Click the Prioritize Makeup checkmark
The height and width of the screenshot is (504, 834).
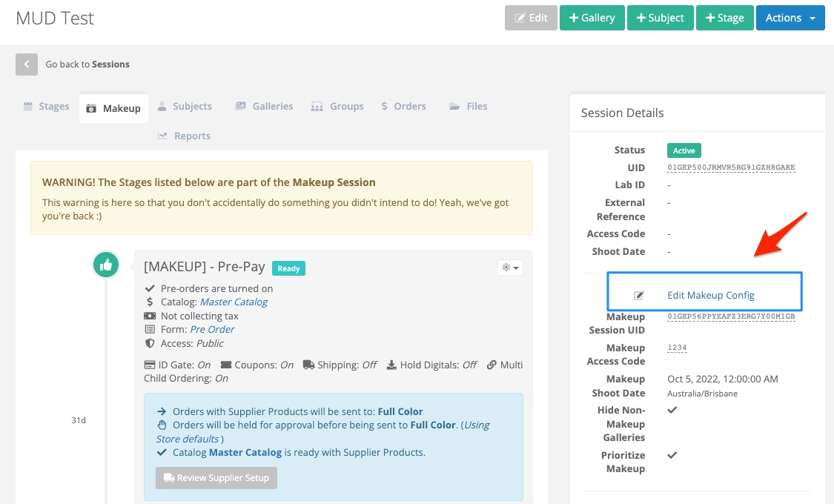(672, 455)
